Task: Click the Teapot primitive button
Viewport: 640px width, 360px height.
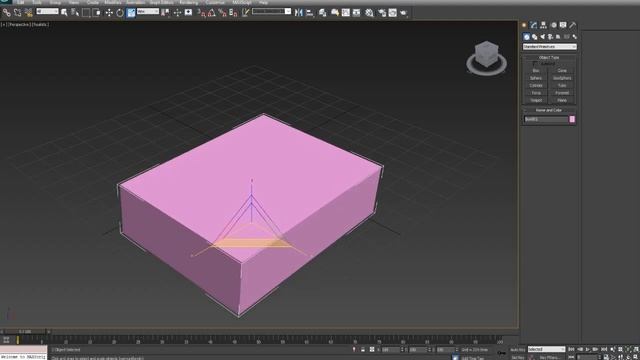Action: pos(536,100)
